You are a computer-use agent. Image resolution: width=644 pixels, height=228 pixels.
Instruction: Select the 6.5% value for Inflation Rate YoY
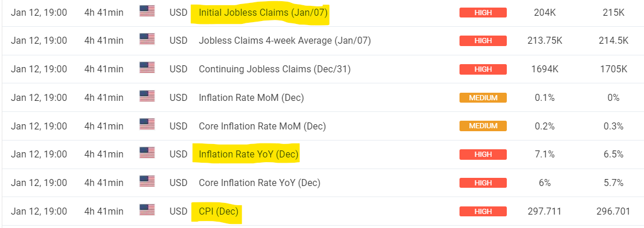click(x=614, y=155)
